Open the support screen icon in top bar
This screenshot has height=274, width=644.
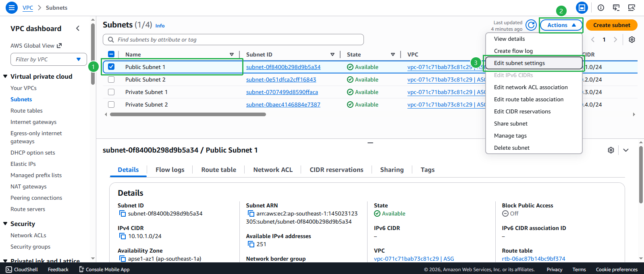[x=616, y=8]
